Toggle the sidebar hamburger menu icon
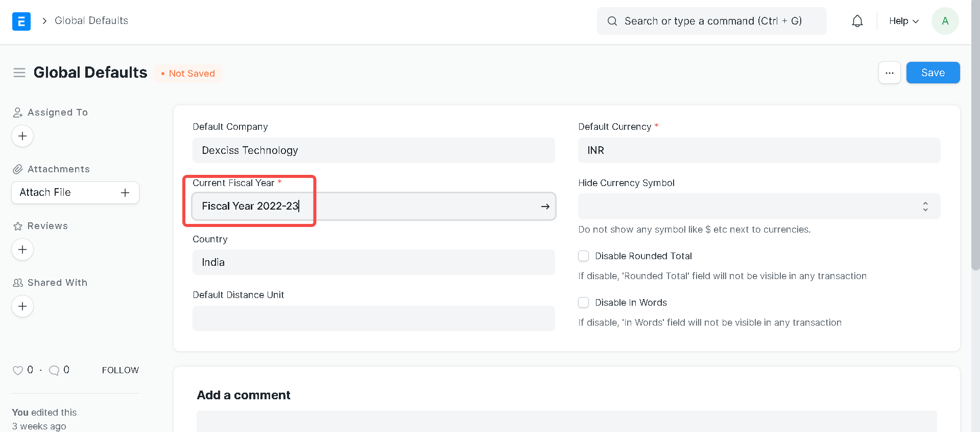The width and height of the screenshot is (980, 432). (19, 73)
